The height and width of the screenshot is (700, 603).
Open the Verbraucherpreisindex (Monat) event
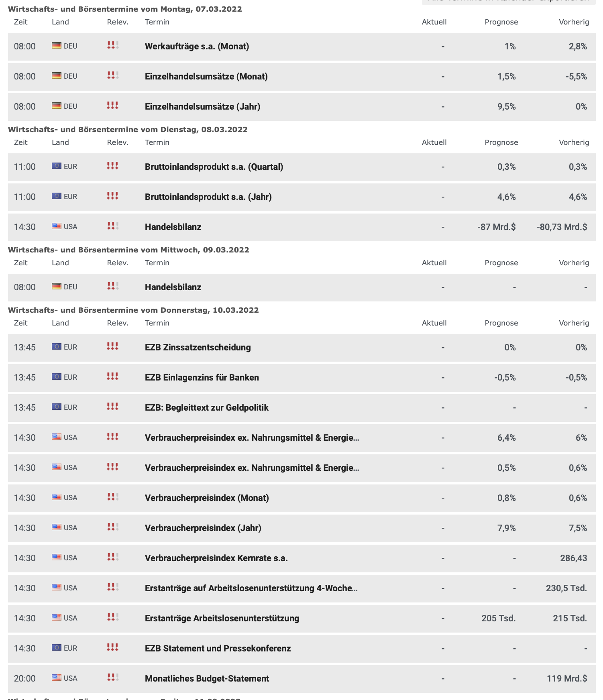coord(207,498)
